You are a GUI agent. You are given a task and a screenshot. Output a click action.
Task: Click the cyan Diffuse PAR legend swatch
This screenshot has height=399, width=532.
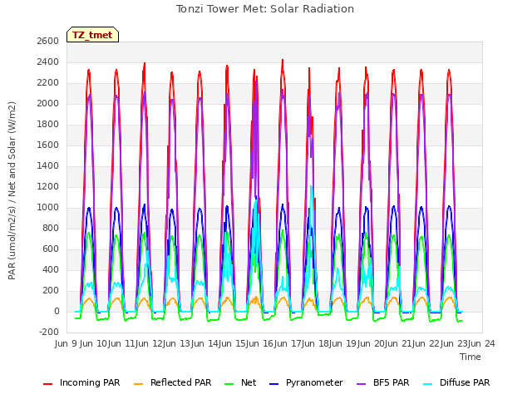(428, 384)
